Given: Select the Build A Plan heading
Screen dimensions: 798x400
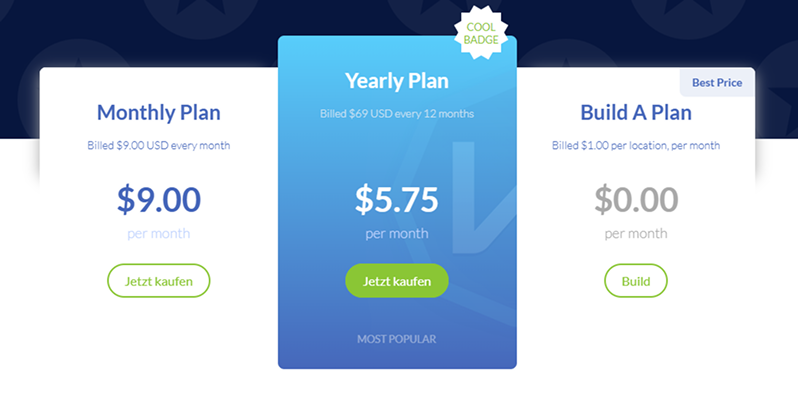Looking at the screenshot, I should pos(636,112).
